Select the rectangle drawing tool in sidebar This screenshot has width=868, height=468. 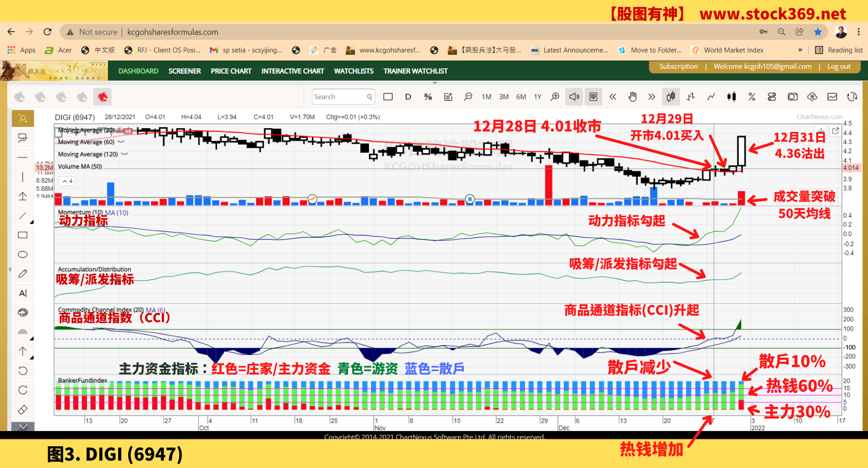point(23,235)
